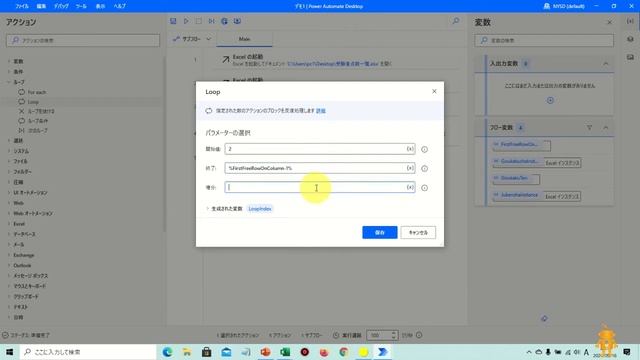
Task: Select the Main flow tab
Action: (x=244, y=39)
